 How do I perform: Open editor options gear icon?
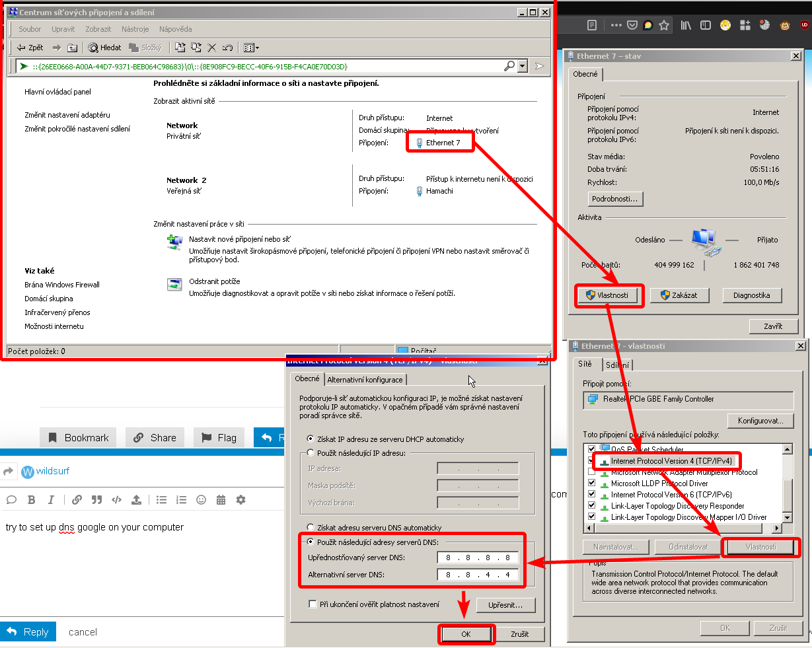[x=240, y=500]
